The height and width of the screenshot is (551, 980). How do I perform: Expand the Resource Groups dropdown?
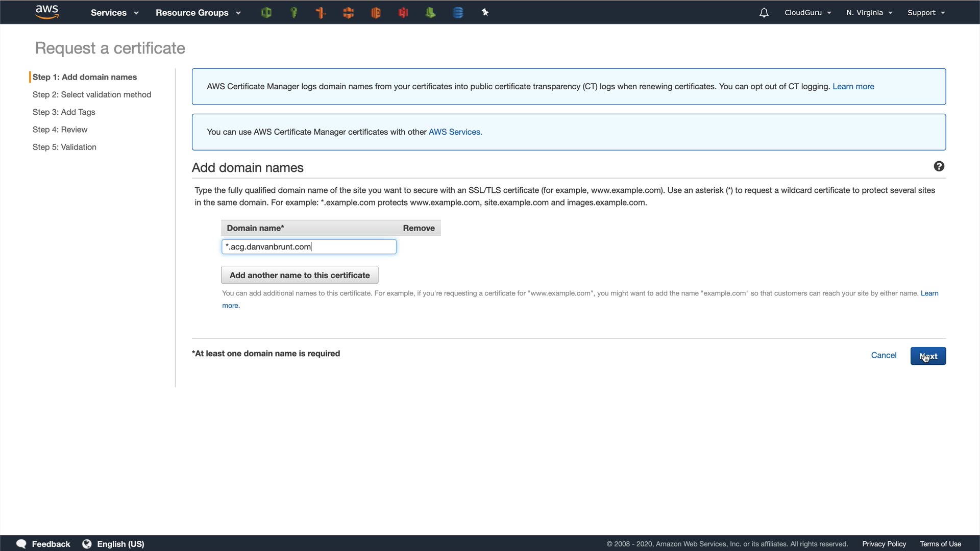pos(198,13)
